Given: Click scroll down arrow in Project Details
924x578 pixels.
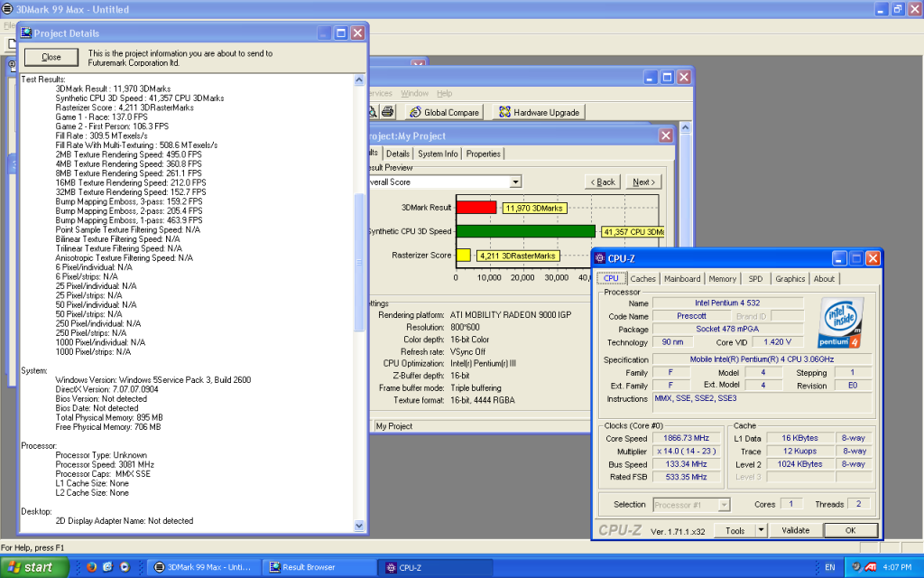Looking at the screenshot, I should pos(359,525).
